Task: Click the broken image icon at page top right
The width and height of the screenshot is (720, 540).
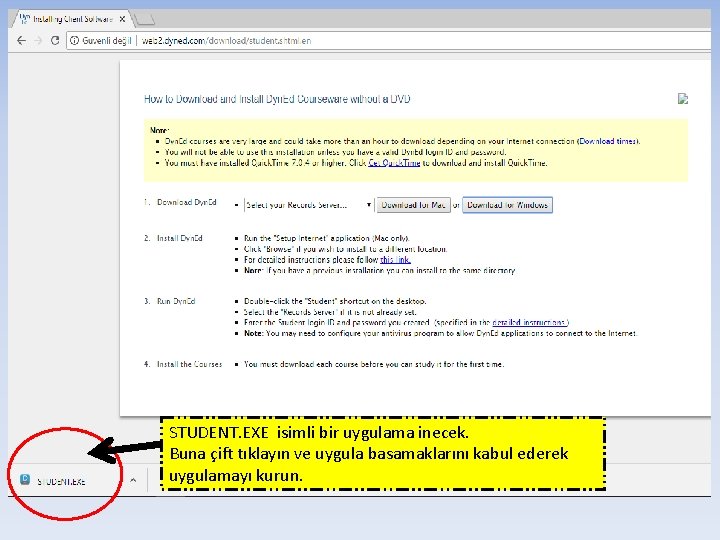Action: click(683, 99)
